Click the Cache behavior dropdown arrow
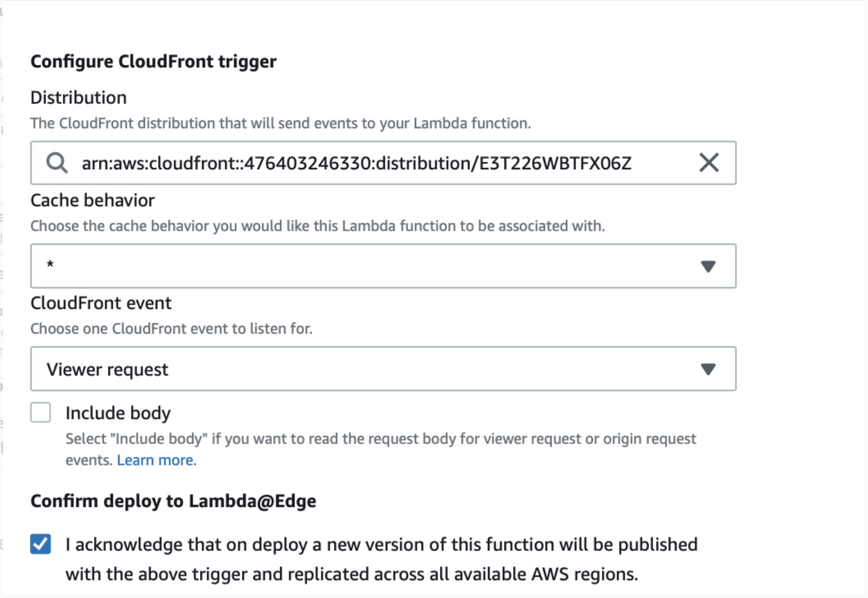 click(708, 266)
